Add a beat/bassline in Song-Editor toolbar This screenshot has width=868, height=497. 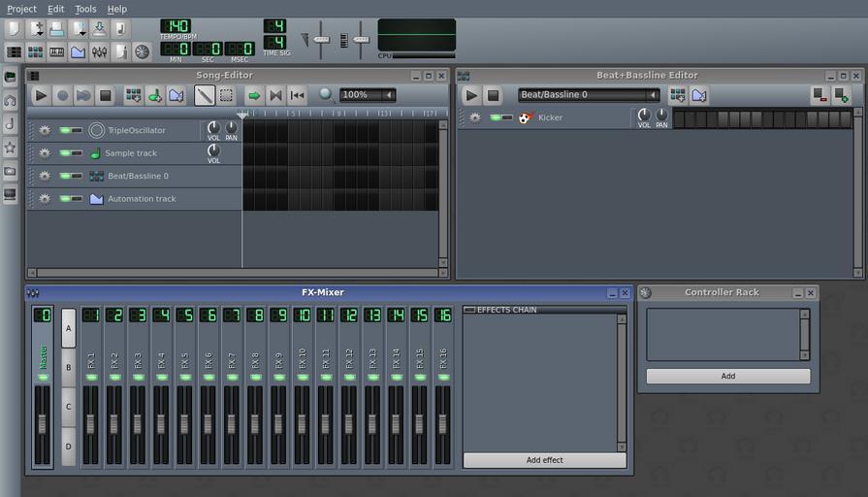click(x=133, y=95)
